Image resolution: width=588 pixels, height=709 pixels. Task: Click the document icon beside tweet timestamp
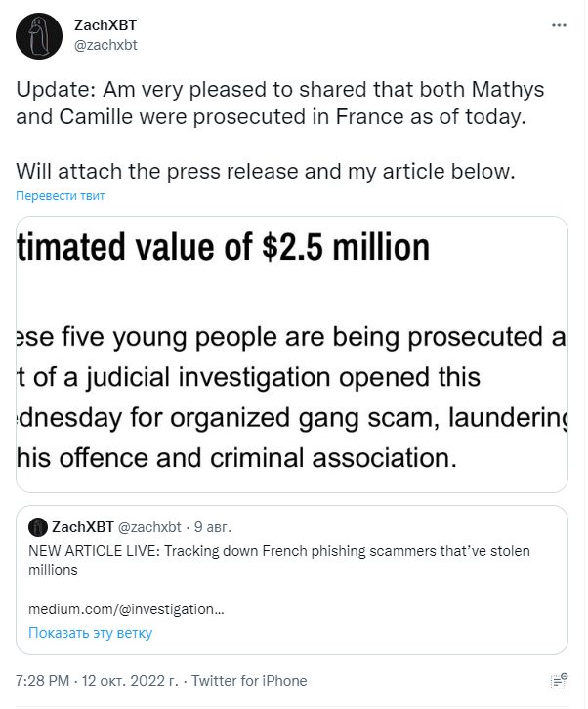click(x=560, y=680)
